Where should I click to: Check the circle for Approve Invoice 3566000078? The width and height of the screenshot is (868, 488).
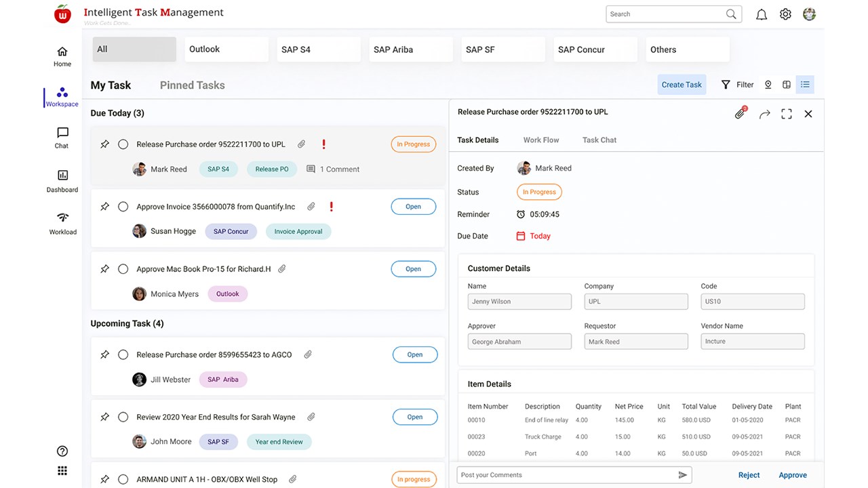(x=123, y=207)
